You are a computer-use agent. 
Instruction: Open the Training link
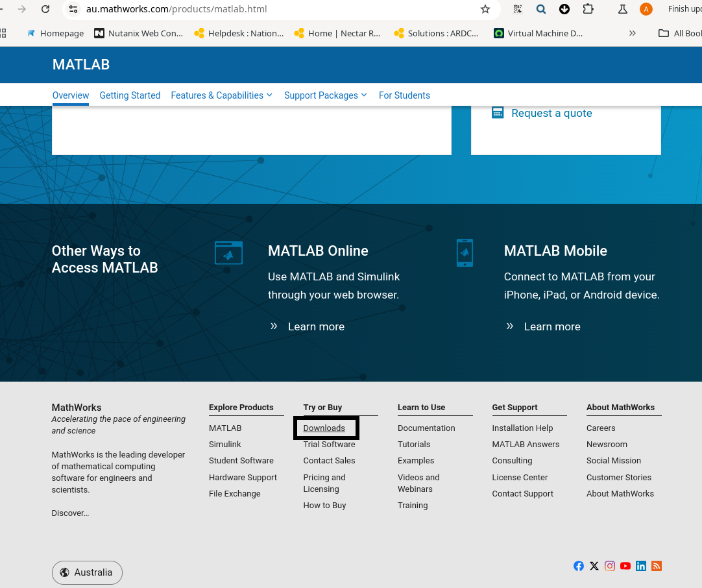(413, 505)
